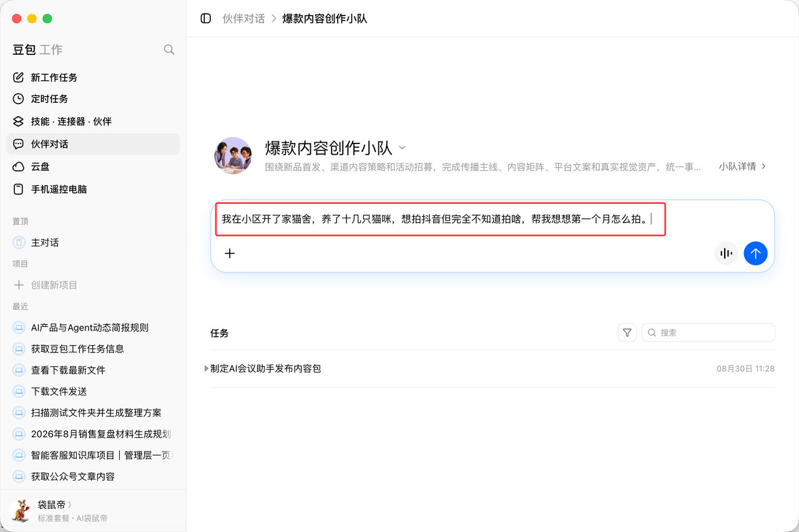799x532 pixels.
Task: Open 制定AI会议助手发布内容包 task row
Action: [x=493, y=369]
